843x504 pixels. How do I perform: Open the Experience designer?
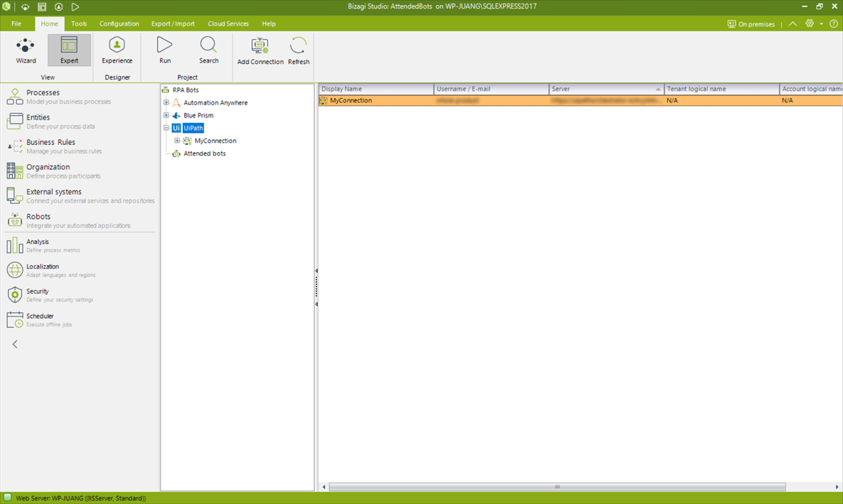pyautogui.click(x=117, y=50)
